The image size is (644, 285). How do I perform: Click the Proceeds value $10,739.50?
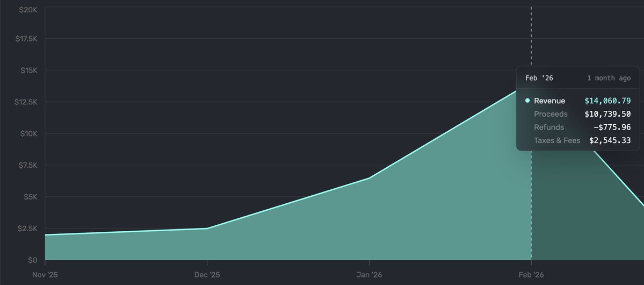click(x=607, y=114)
